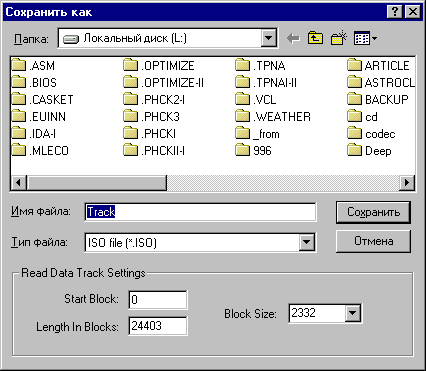Expand the Тип файла dropdown arrow
Viewport: 426px width, 371px height.
click(306, 242)
